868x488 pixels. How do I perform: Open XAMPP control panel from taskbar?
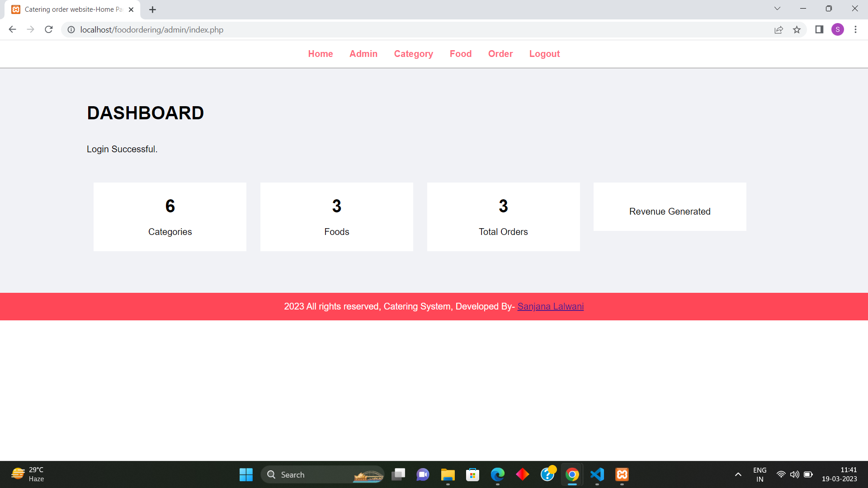click(x=621, y=474)
